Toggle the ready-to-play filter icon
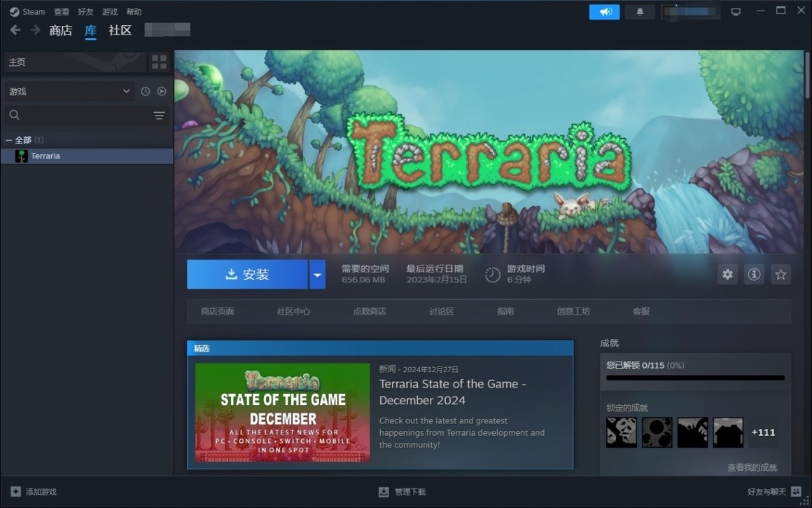812x508 pixels. click(162, 91)
